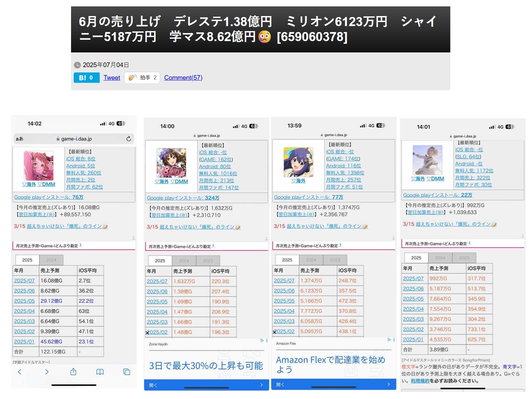Open the 3日で最大30%の上昇も可能 ad
Viewport: 532px width, 399px height.
206,366
